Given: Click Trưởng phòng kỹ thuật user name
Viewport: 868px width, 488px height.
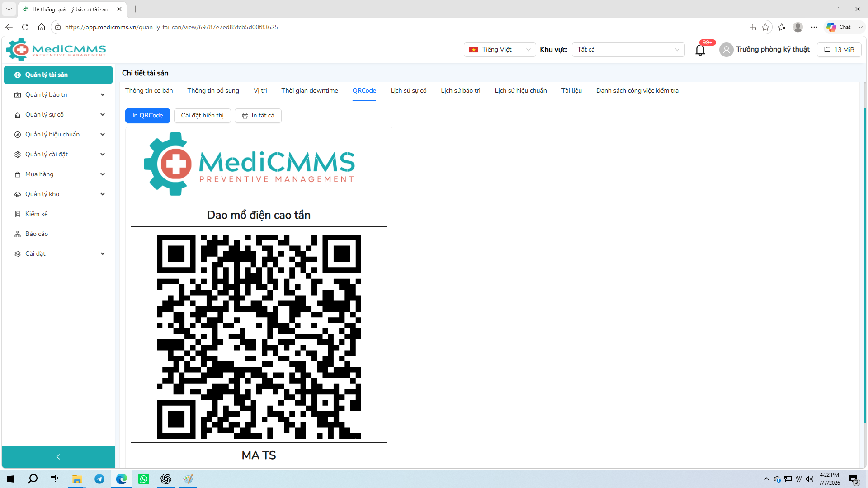Looking at the screenshot, I should [x=773, y=49].
